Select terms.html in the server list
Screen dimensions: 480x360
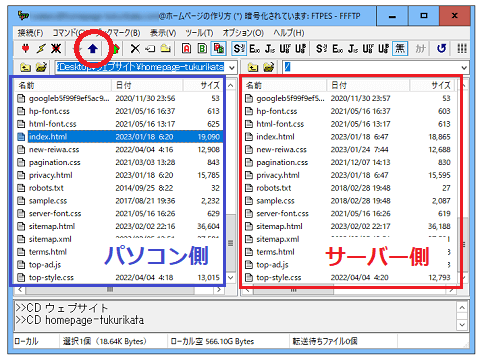[348, 252]
